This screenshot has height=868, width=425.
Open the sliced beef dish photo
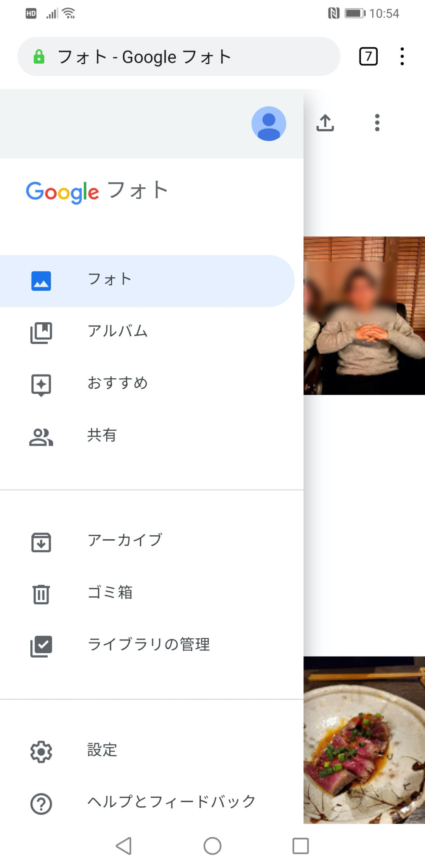coord(364,740)
